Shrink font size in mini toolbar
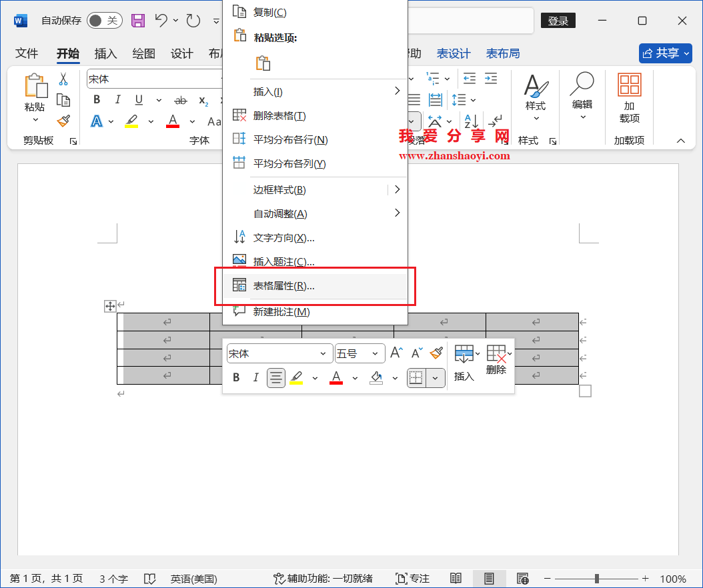The image size is (703, 588). tap(417, 353)
